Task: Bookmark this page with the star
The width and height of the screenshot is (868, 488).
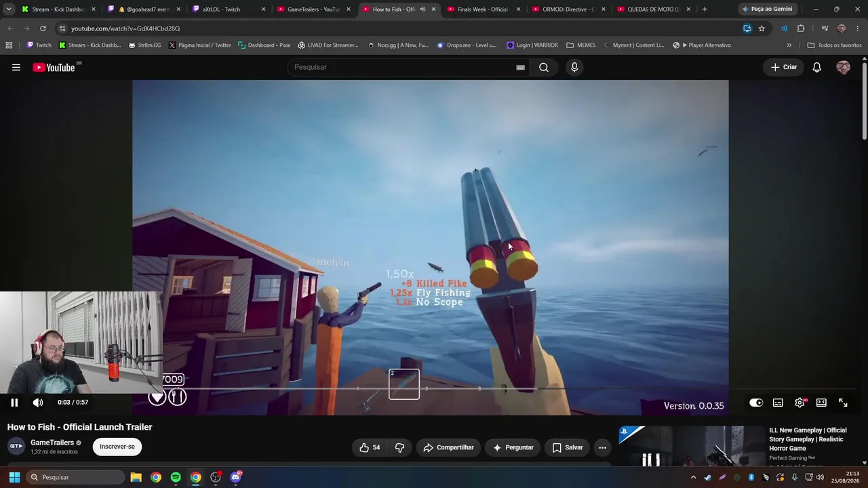Action: tap(762, 28)
